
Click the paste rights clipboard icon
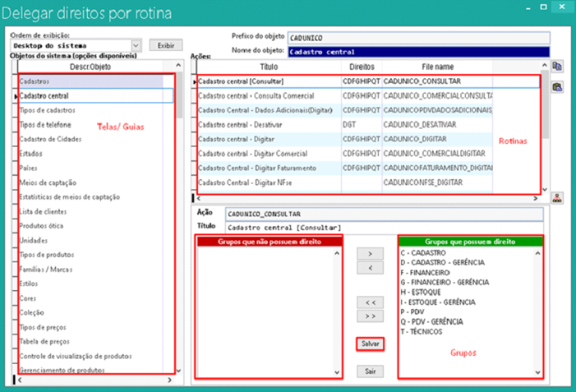pos(557,85)
